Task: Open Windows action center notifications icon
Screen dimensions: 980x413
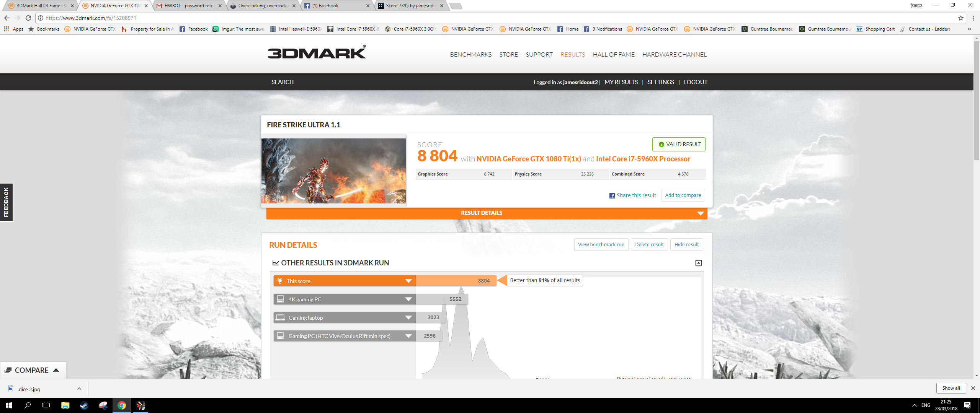Action: click(967, 405)
